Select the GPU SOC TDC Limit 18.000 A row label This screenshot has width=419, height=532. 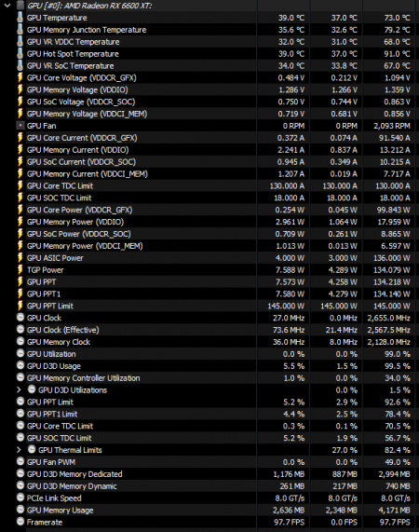pos(60,198)
